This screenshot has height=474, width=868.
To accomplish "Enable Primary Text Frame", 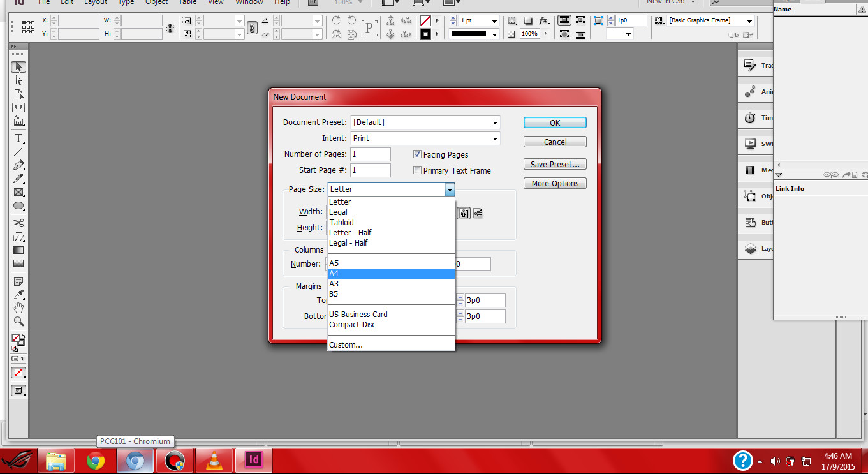I will pyautogui.click(x=417, y=170).
